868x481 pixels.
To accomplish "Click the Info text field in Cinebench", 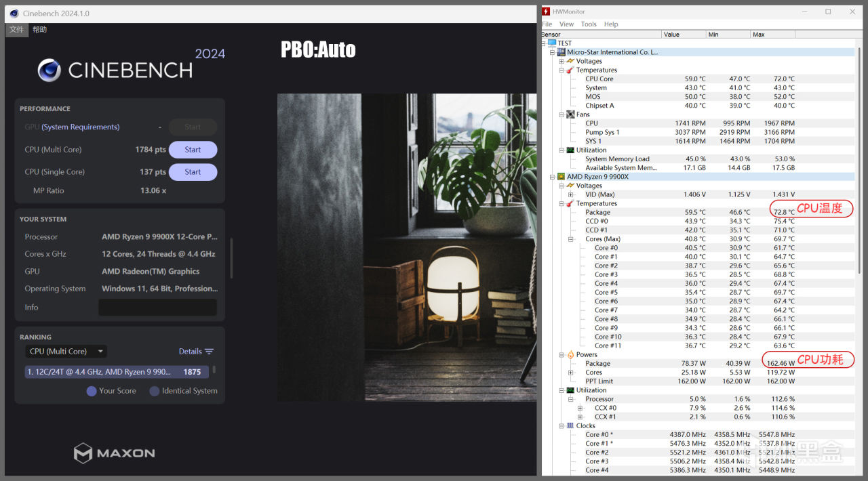I will 157,308.
